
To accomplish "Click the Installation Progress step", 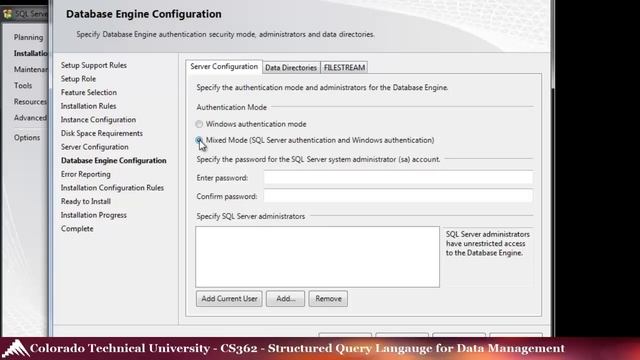I will coord(93,215).
